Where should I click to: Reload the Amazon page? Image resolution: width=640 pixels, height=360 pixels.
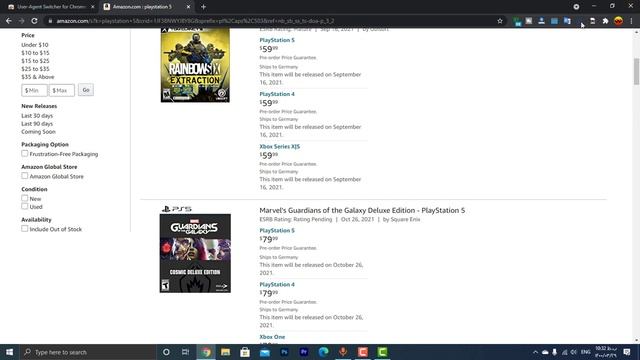click(34, 21)
